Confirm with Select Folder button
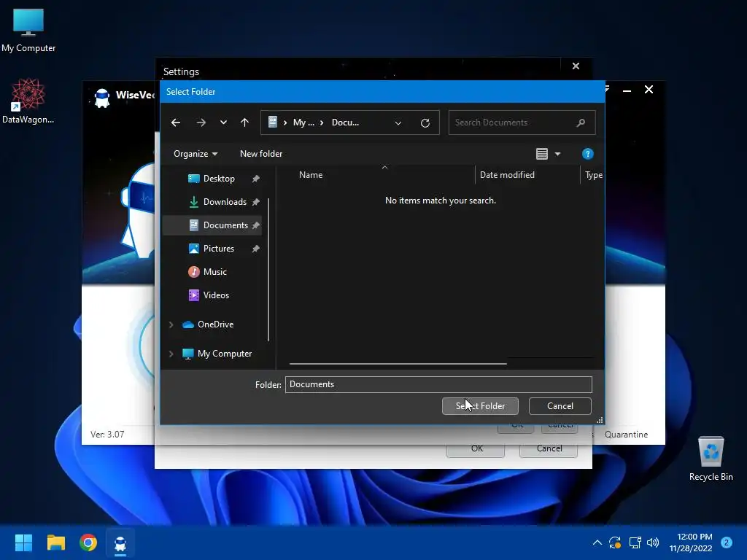The image size is (747, 560). coord(480,406)
